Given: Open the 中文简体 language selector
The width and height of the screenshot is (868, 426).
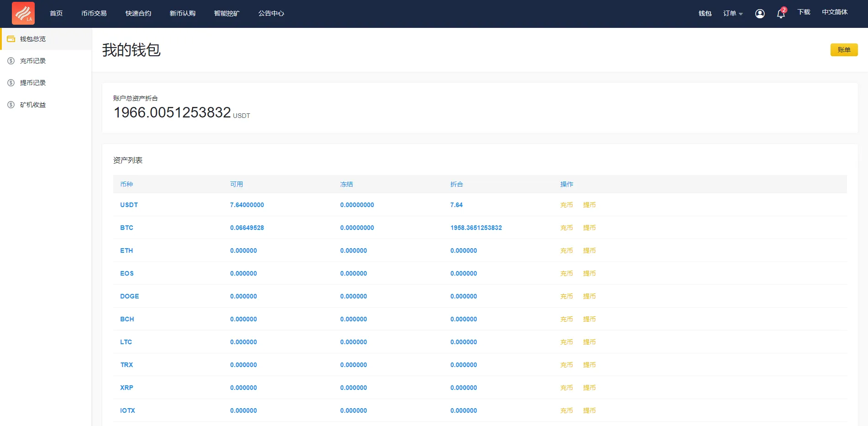Looking at the screenshot, I should 834,12.
